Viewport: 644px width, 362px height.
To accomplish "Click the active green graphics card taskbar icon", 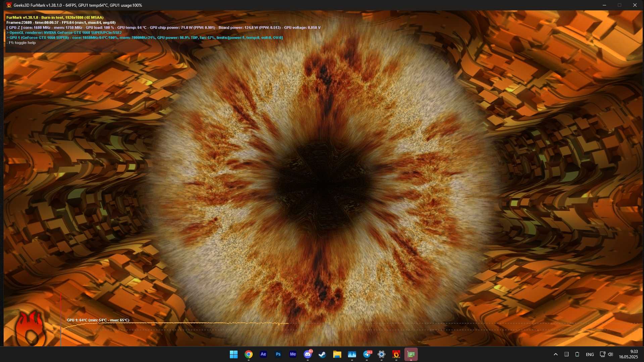I will pyautogui.click(x=411, y=354).
